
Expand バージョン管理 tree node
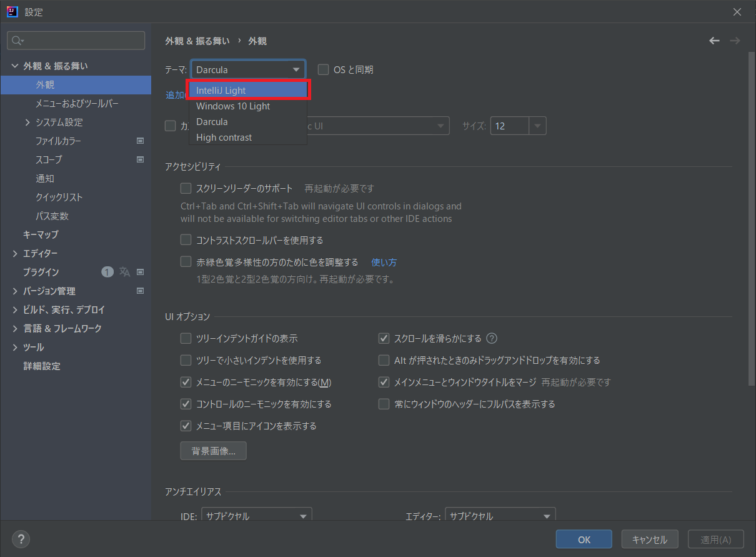[x=15, y=291]
